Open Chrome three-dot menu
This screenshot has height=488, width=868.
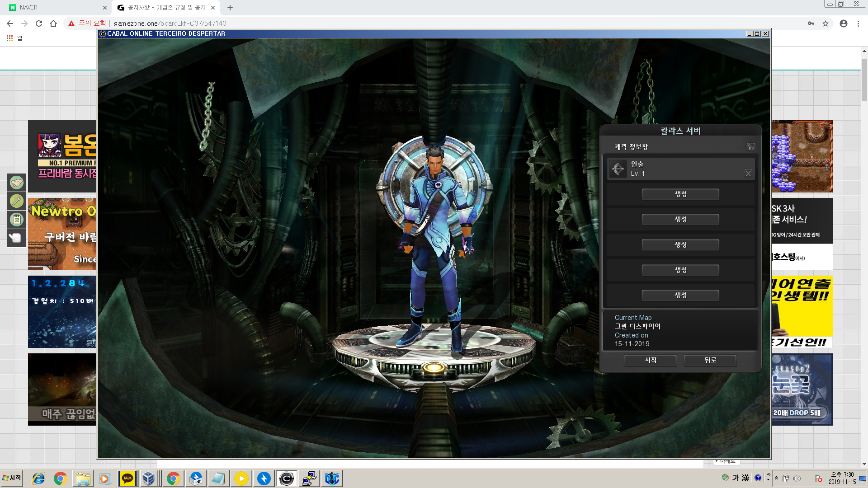pyautogui.click(x=858, y=23)
